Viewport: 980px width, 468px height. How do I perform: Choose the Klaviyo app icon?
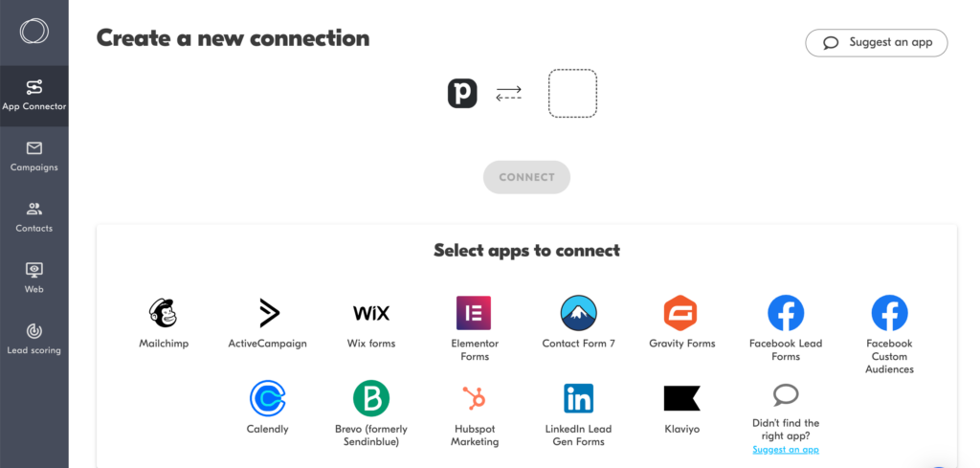681,397
